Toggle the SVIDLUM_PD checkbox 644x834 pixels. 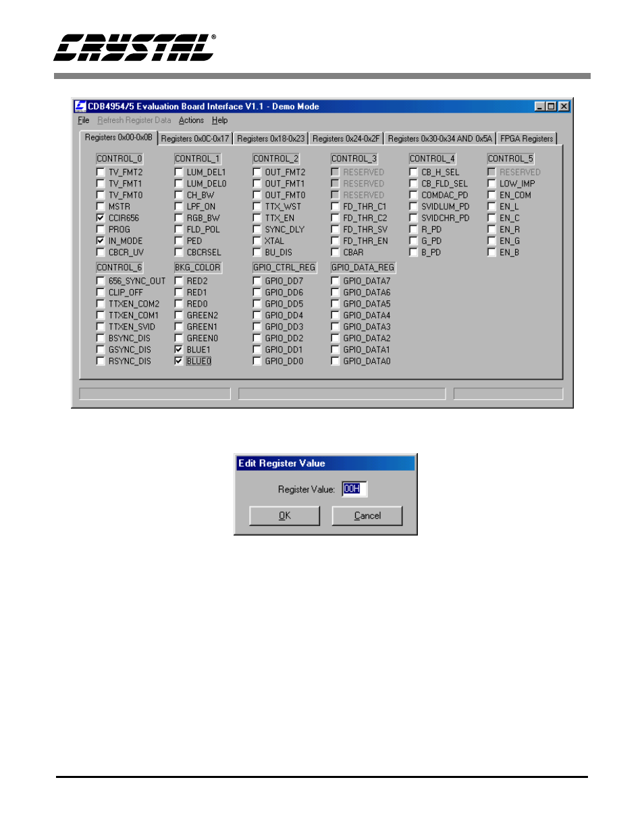(414, 207)
